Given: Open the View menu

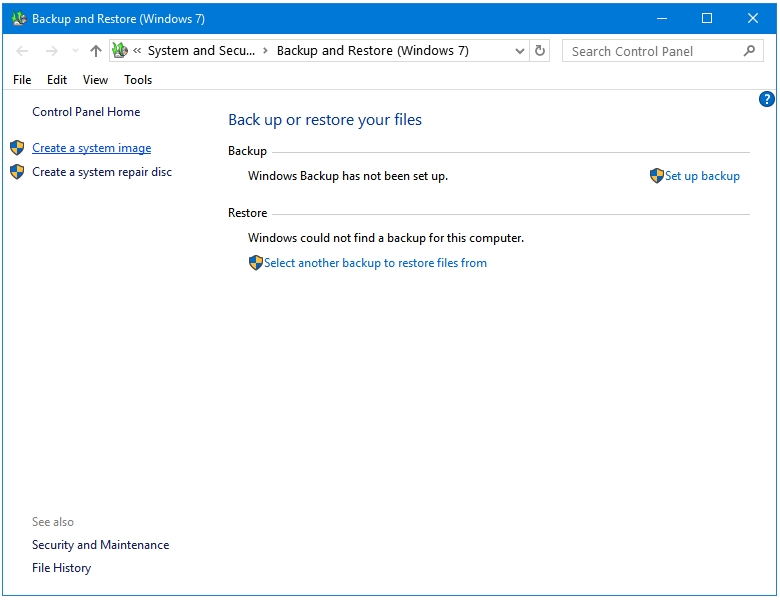Looking at the screenshot, I should pos(96,80).
